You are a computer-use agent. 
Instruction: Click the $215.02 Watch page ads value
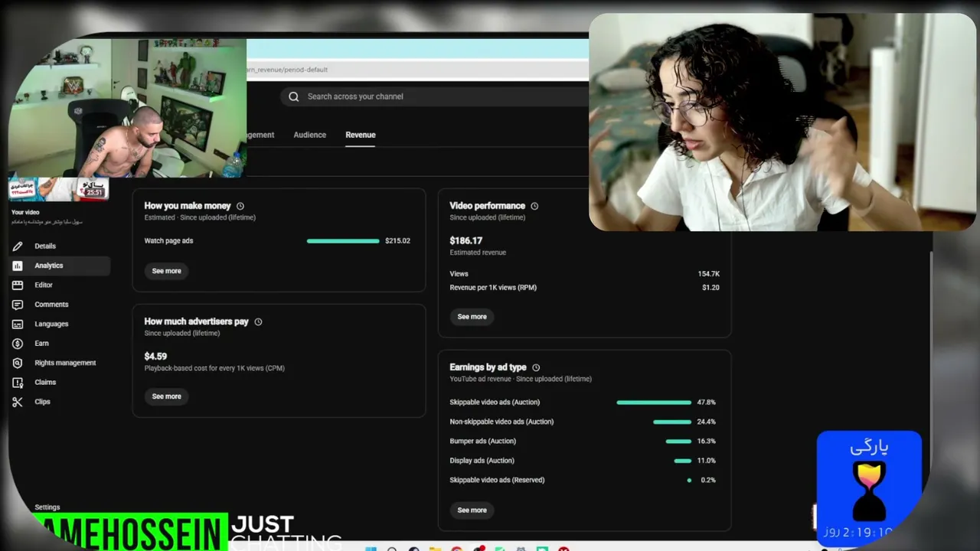[398, 241]
